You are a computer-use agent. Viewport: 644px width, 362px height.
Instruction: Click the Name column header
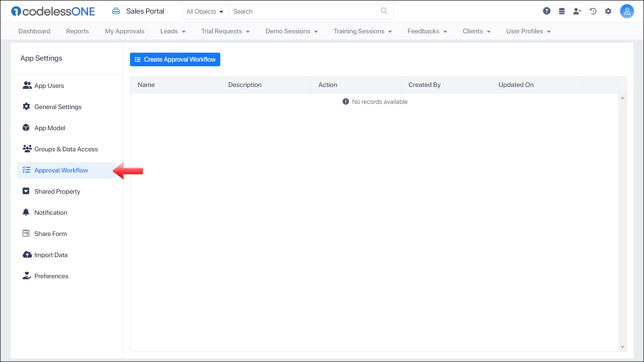click(x=146, y=85)
